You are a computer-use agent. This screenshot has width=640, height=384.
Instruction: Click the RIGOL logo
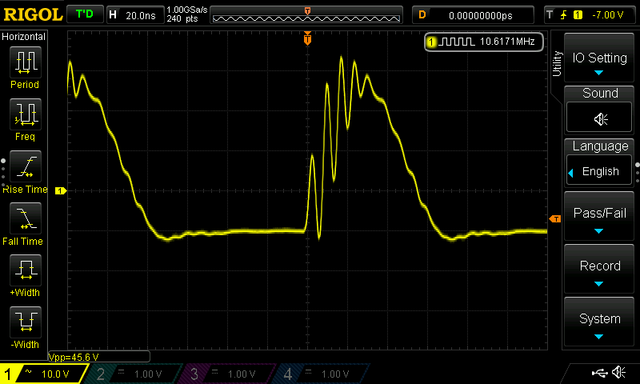pos(33,15)
